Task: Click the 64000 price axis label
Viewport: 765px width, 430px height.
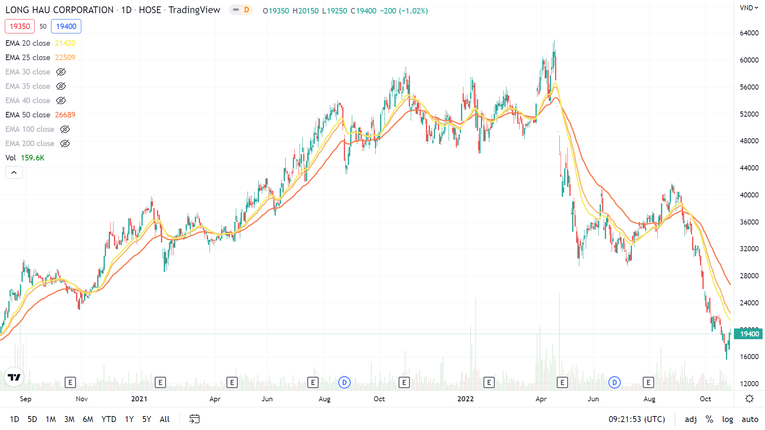Action: [x=749, y=33]
